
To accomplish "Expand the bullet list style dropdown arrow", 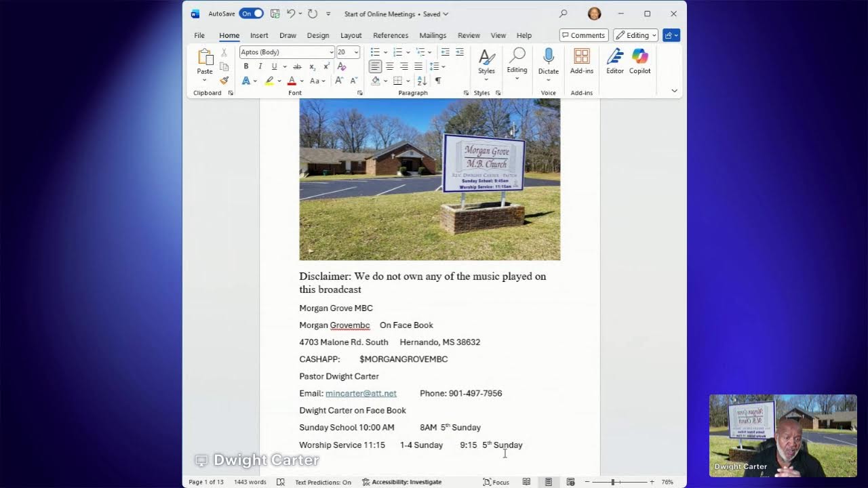I will (x=385, y=52).
